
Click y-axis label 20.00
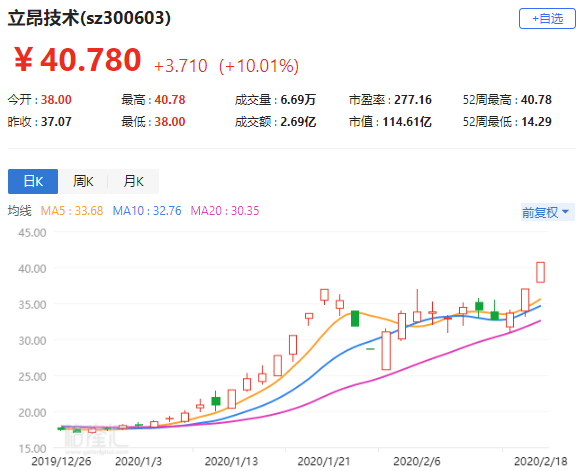32,413
